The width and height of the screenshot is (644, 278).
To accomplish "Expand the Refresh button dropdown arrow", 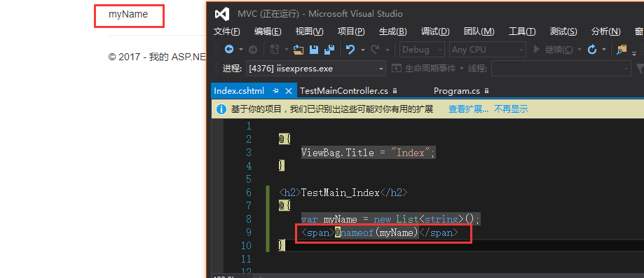I will click(x=604, y=50).
